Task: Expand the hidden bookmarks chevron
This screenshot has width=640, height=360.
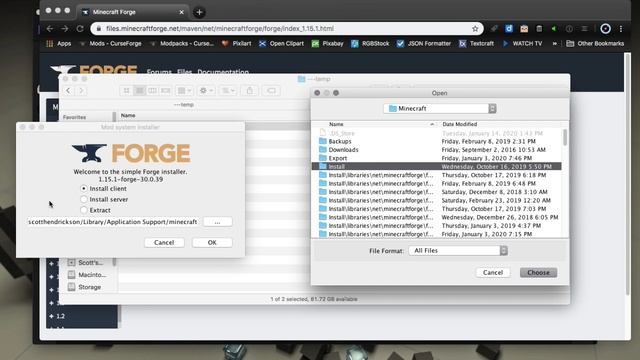Action: (x=555, y=44)
